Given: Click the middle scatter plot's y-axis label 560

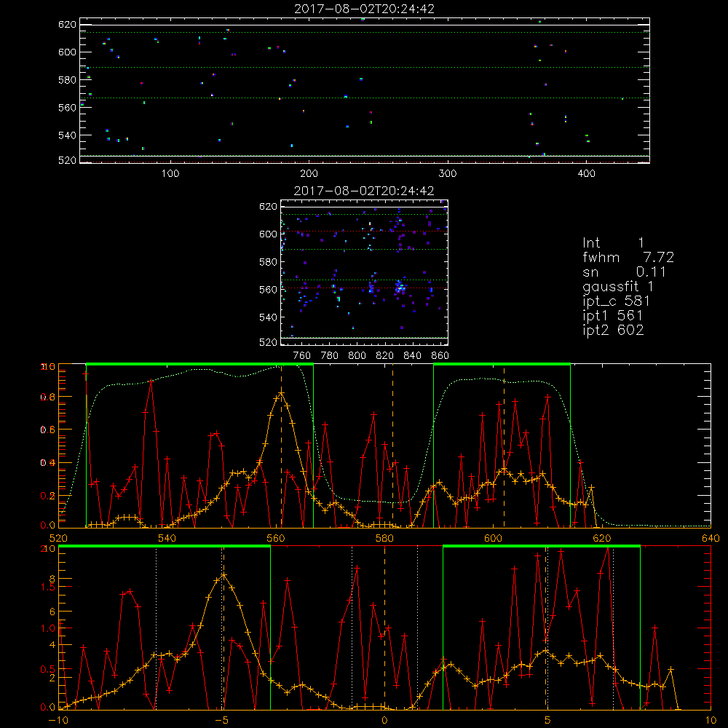Looking at the screenshot, I should (x=269, y=290).
